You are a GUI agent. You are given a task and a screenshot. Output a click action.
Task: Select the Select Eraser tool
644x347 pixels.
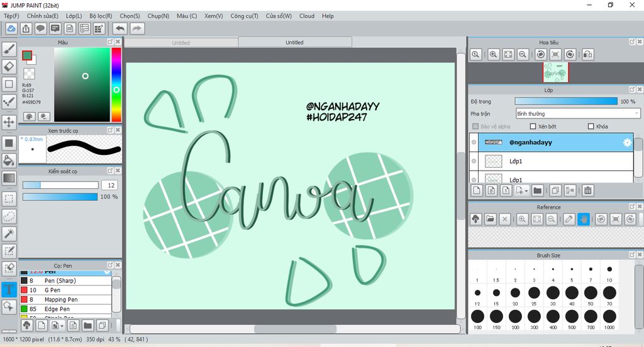9,268
